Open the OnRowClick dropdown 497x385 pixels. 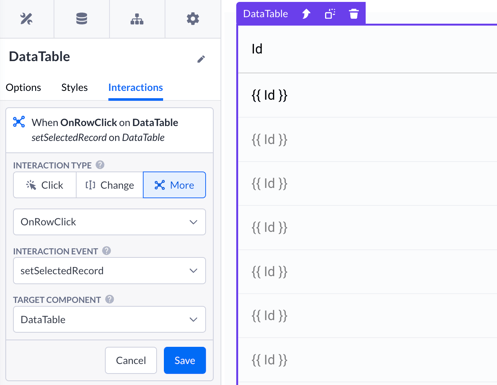coord(109,222)
